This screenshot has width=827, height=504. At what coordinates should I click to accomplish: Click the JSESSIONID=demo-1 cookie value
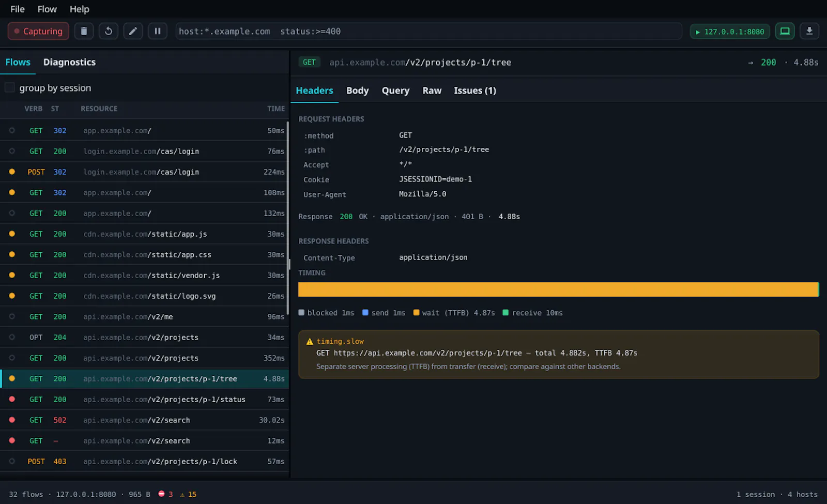435,179
